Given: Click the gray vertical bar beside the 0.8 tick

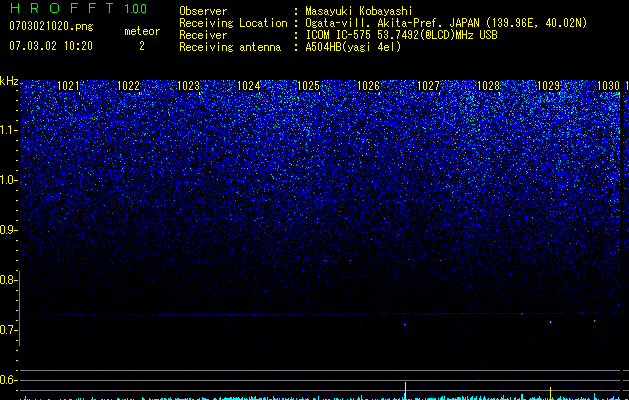Looking at the screenshot, I should (19, 309).
